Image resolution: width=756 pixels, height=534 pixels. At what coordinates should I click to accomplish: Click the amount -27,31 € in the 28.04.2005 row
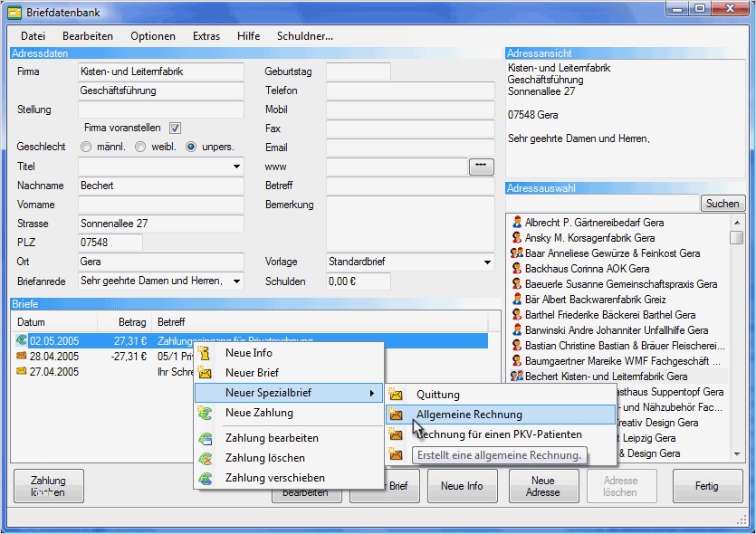tap(129, 357)
